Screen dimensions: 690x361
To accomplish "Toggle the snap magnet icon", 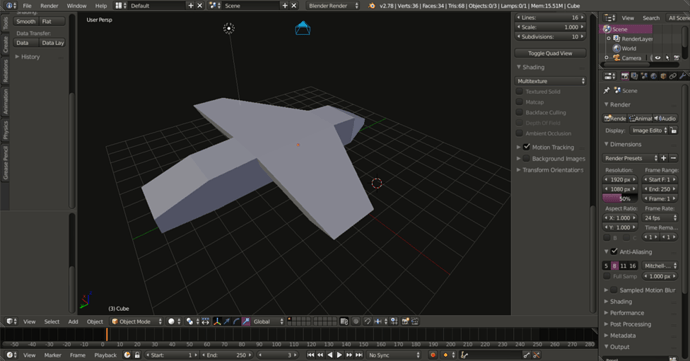I will coord(367,321).
